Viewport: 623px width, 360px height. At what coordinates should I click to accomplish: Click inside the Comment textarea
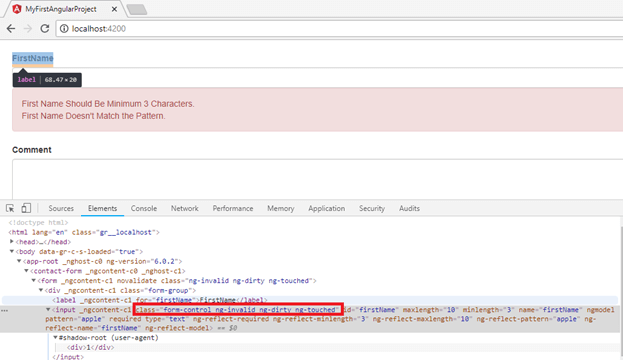318,179
